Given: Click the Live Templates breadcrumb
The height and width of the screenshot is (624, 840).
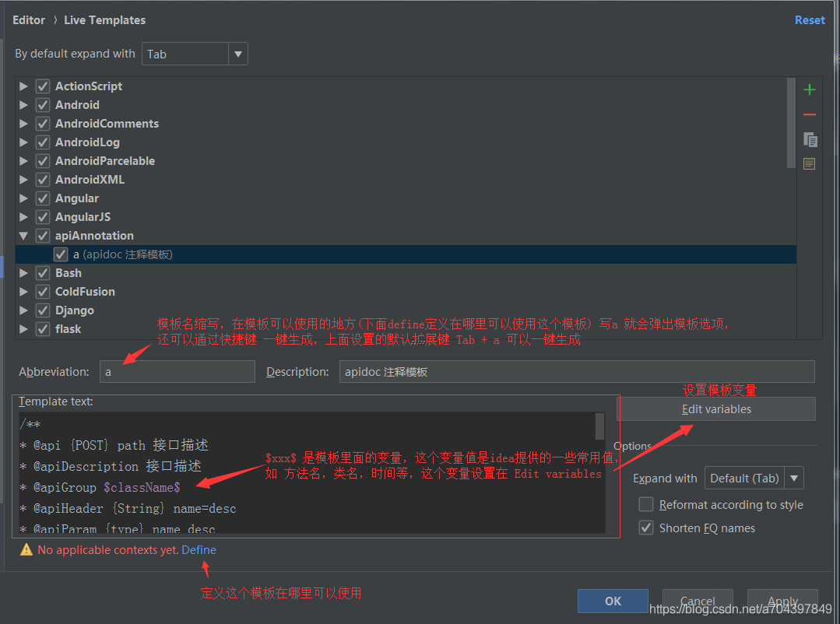Looking at the screenshot, I should [104, 20].
